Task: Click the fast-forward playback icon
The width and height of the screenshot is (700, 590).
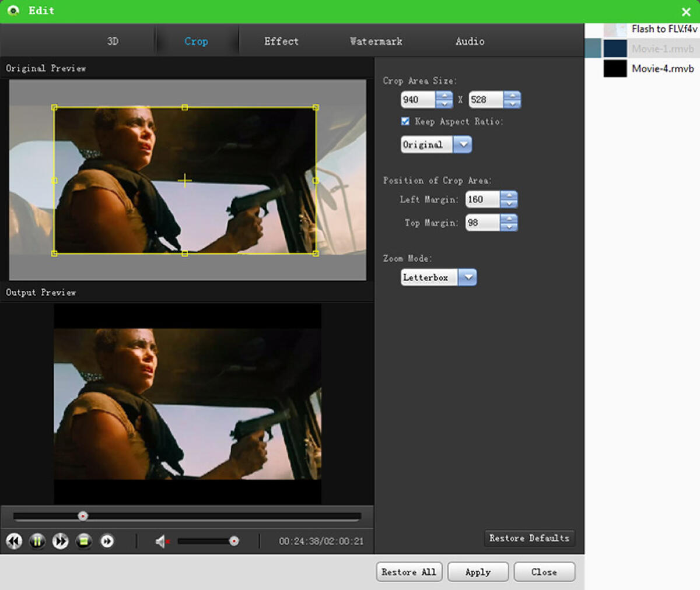Action: pos(61,541)
